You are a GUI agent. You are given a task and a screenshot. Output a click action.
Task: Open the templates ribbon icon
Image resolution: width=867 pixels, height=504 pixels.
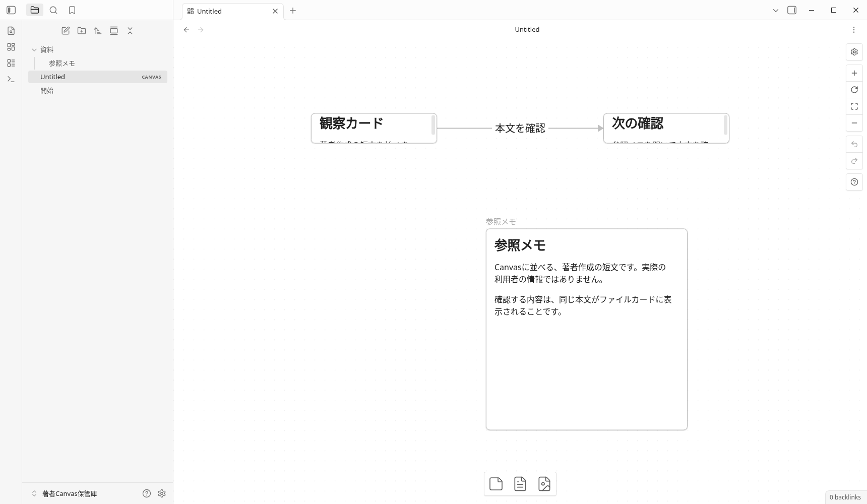pos(11,63)
